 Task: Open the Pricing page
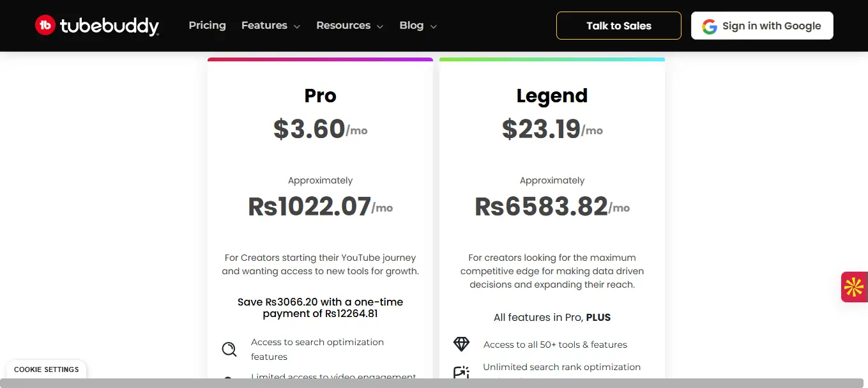pos(207,26)
